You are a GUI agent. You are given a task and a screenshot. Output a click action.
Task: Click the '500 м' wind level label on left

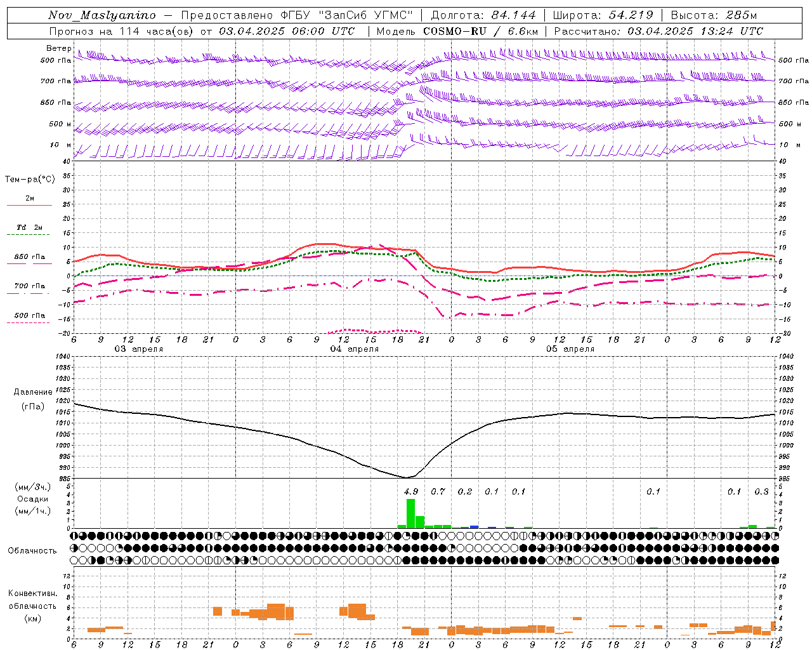(60, 124)
